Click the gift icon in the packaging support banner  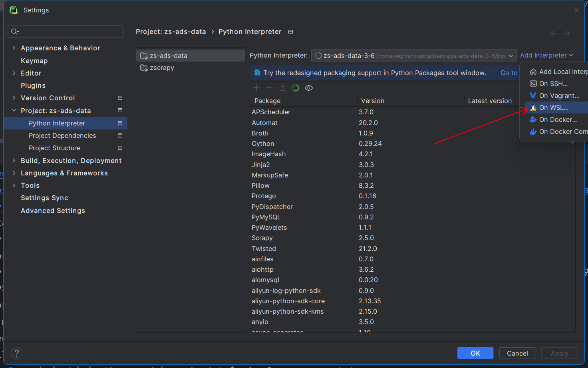(x=256, y=73)
